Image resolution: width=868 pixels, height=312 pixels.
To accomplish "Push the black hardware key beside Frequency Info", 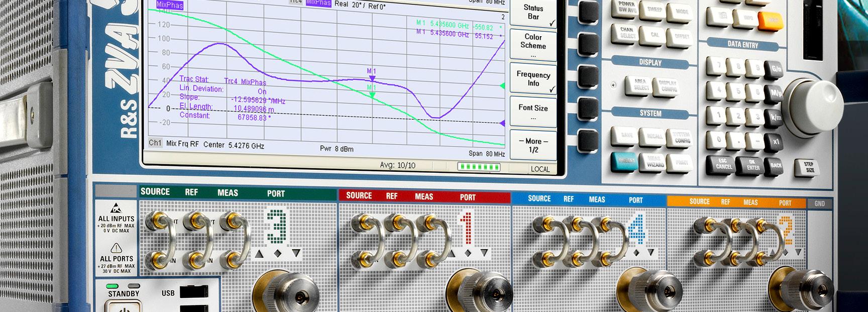I will click(x=589, y=77).
